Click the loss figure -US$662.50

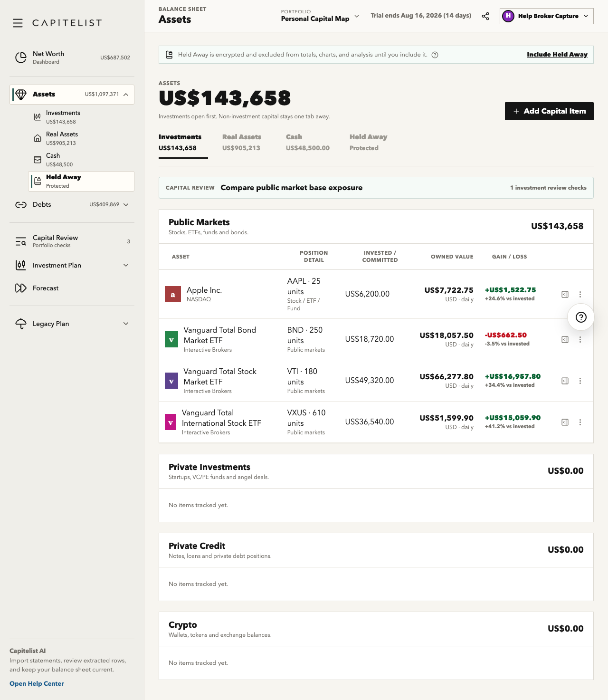coord(506,335)
